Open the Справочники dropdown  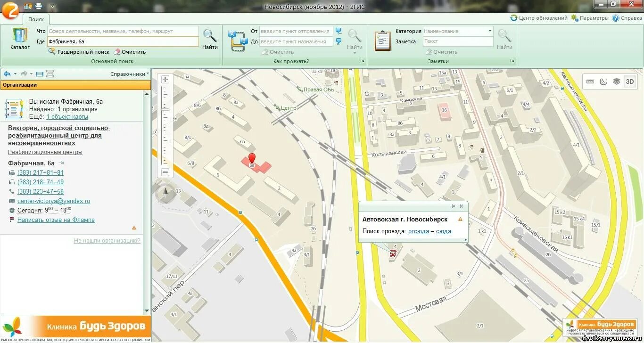tap(130, 74)
